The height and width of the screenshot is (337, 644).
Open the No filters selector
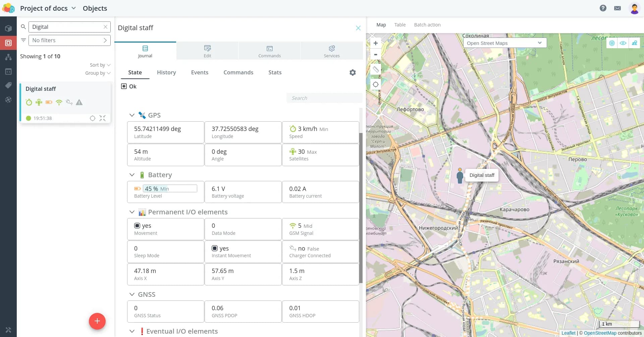coord(69,40)
